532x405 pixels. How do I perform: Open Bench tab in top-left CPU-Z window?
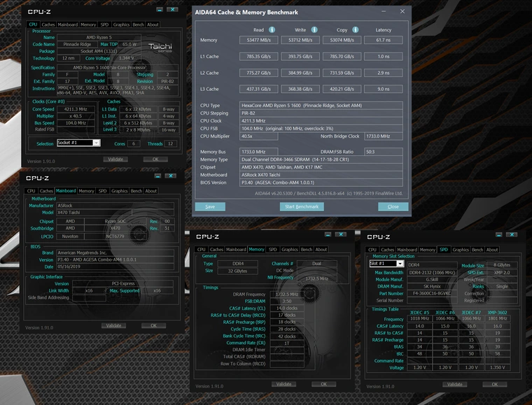tap(138, 24)
